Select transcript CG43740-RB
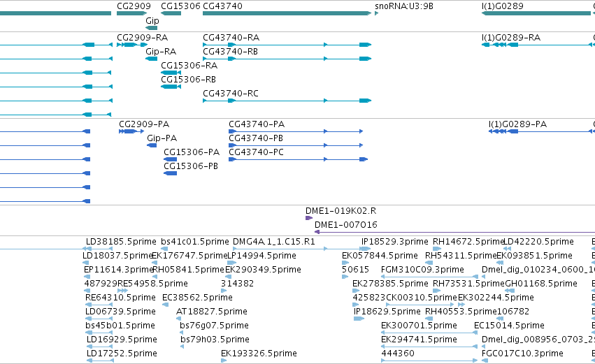The width and height of the screenshot is (595, 364). pos(287,59)
